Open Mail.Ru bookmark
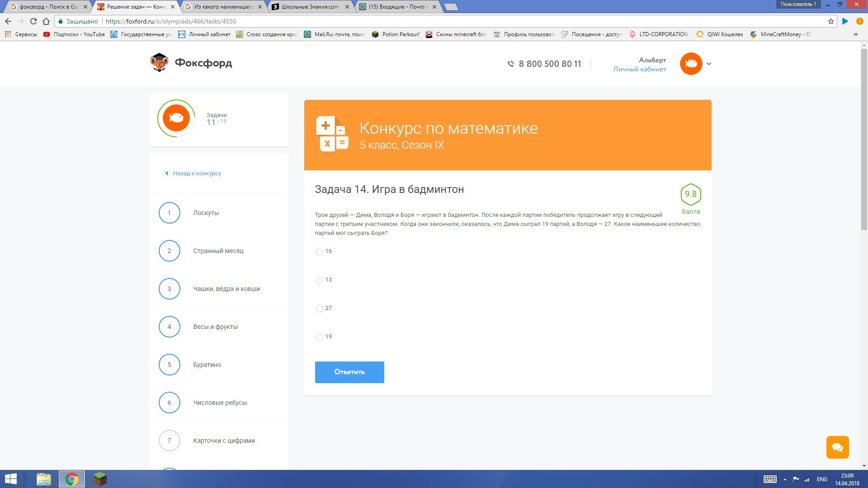This screenshot has width=868, height=488. (x=335, y=34)
